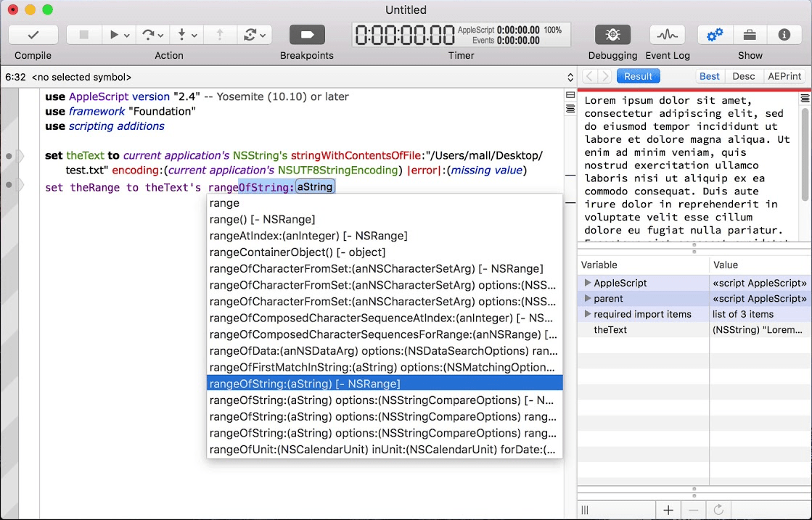
Task: Toggle the Breakpoints button
Action: [307, 35]
